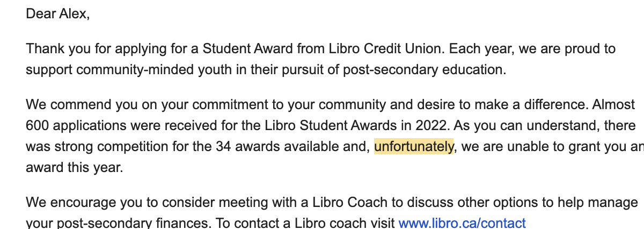Open the www.libro.ca/contact link
The height and width of the screenshot is (229, 644).
click(x=462, y=223)
